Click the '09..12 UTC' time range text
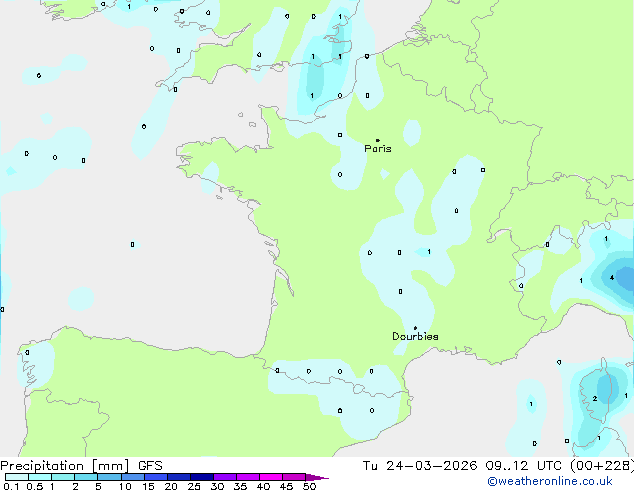 524,466
